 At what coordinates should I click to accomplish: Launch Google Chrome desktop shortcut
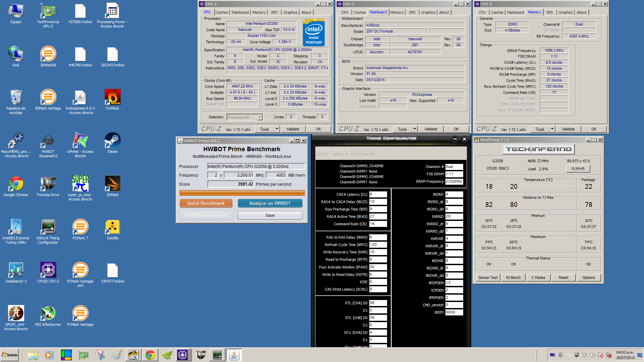(x=16, y=186)
